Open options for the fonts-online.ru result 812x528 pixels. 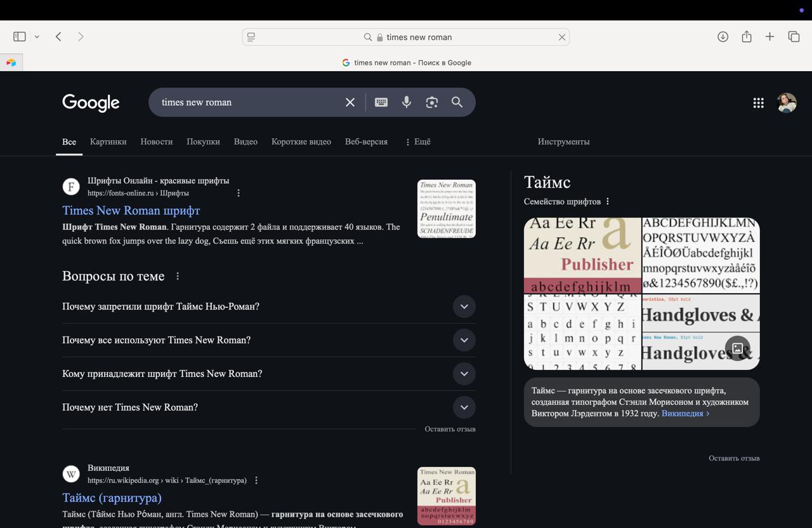pyautogui.click(x=239, y=193)
